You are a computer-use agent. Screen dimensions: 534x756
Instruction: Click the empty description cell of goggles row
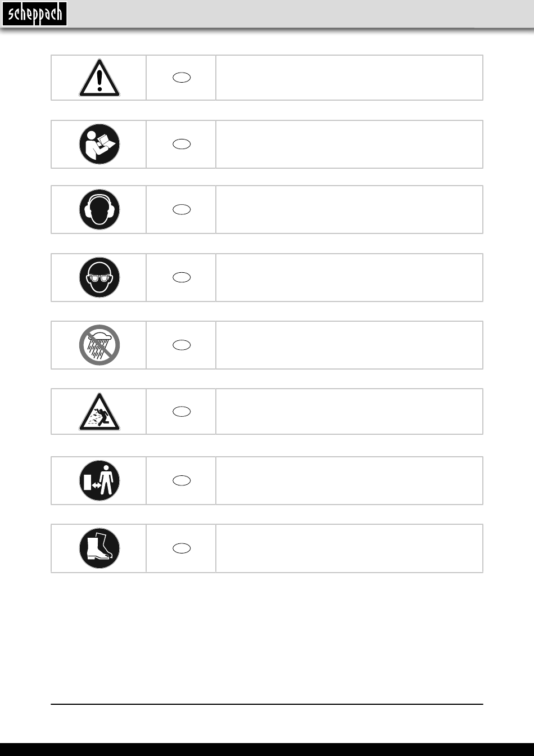(x=349, y=277)
